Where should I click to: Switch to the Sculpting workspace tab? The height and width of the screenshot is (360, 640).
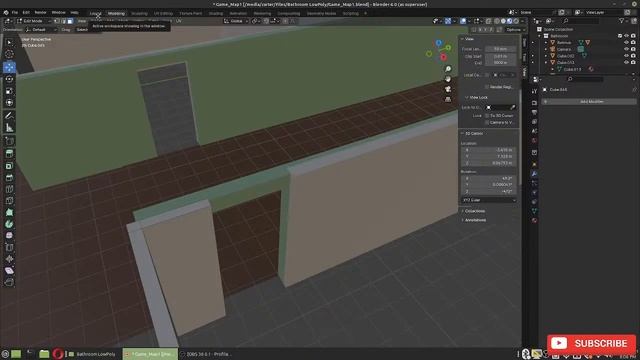coord(139,13)
